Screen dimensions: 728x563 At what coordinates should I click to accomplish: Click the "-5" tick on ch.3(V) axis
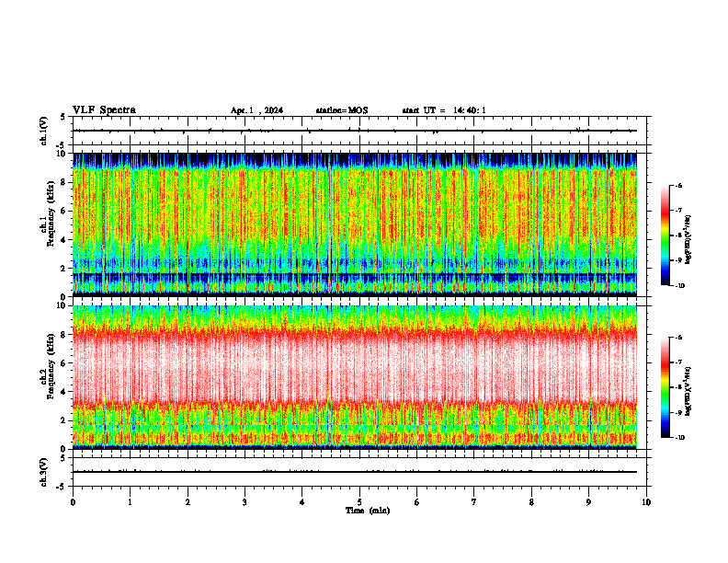point(61,487)
